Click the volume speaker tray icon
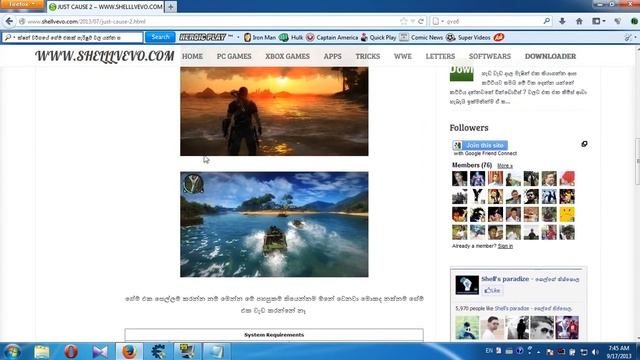The image size is (640, 360). (x=595, y=352)
